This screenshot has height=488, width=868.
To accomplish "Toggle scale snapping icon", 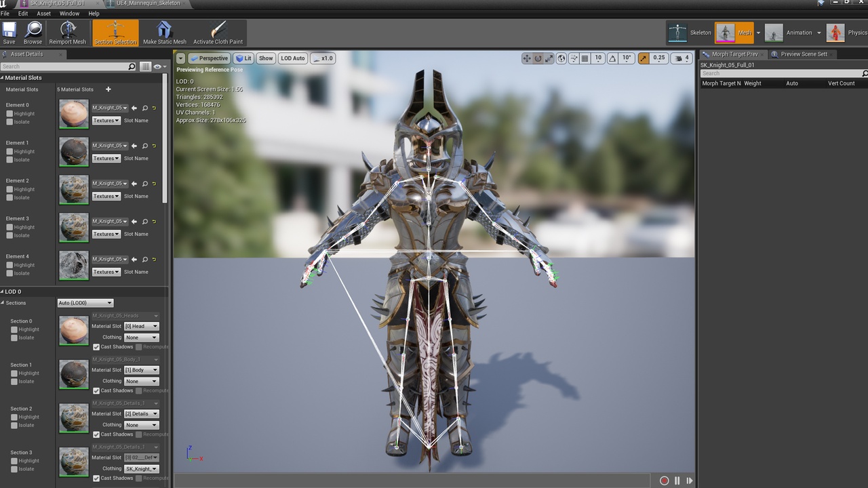I will tap(644, 58).
